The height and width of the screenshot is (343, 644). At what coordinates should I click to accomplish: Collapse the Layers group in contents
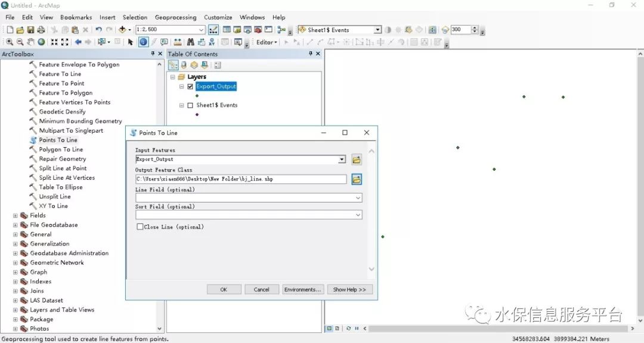click(x=172, y=77)
